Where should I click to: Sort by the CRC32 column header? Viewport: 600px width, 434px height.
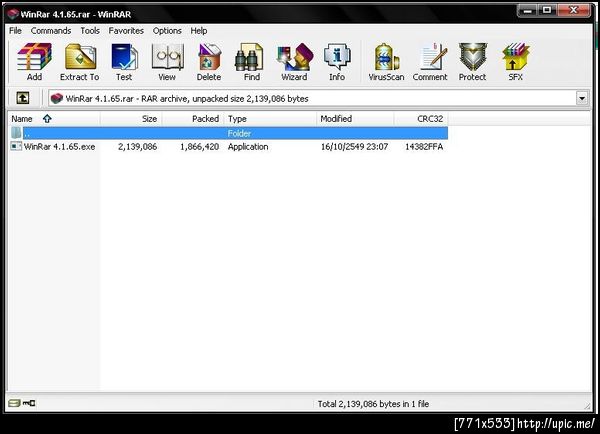tap(421, 119)
